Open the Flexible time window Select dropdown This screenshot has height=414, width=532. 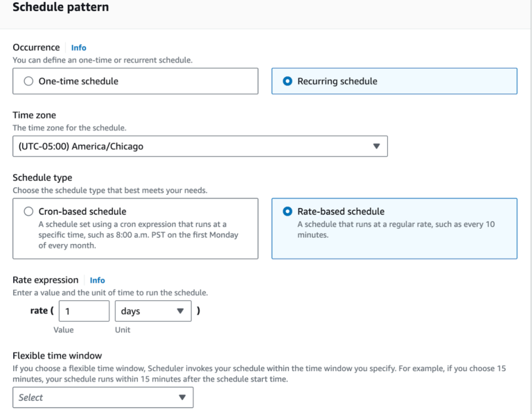click(x=103, y=397)
